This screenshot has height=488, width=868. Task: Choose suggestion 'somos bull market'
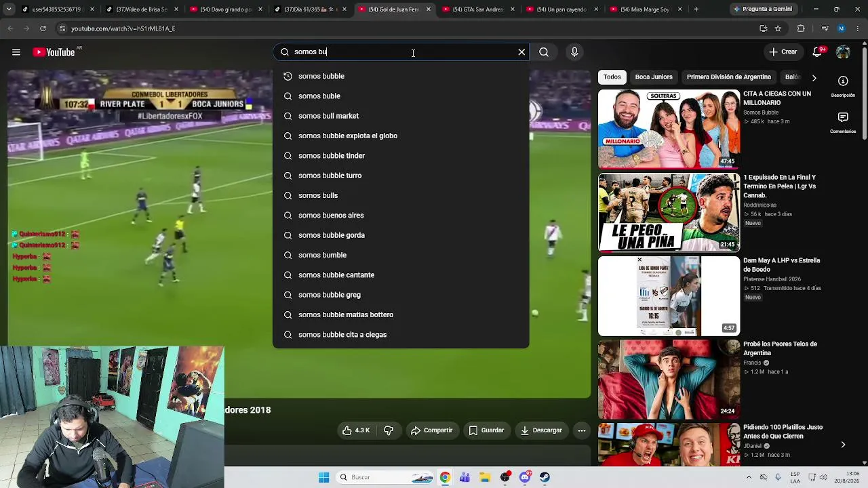[x=401, y=116]
